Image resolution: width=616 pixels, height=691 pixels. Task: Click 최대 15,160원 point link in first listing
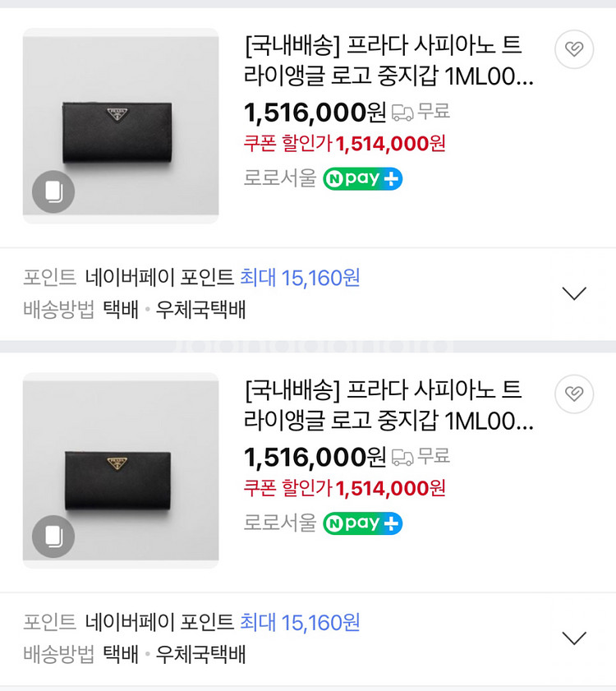300,278
